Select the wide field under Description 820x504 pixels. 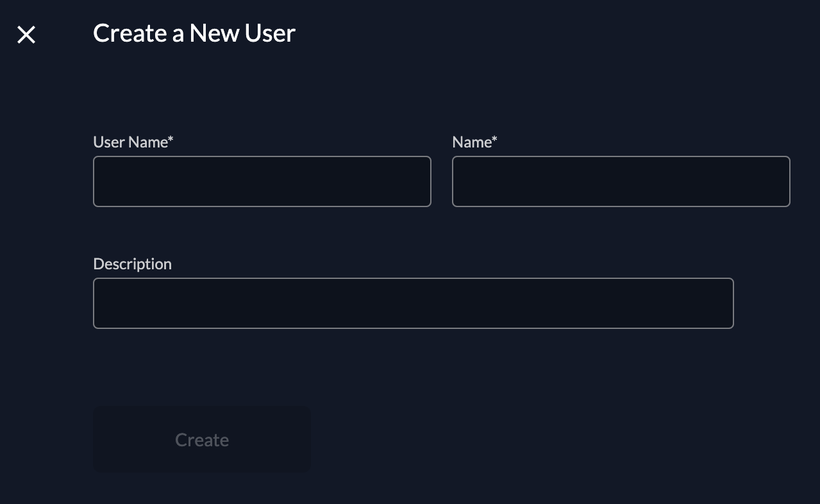(413, 303)
